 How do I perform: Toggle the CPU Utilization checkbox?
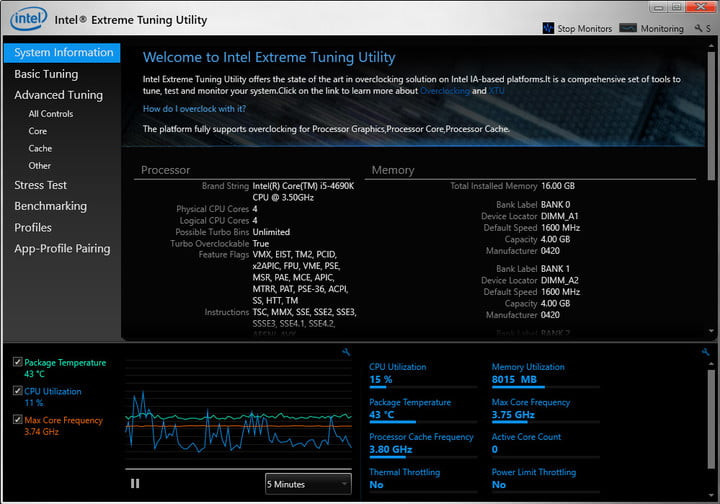(17, 391)
